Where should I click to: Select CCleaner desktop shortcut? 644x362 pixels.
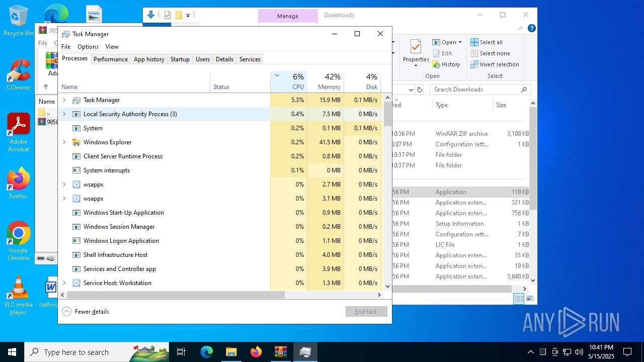coord(19,75)
